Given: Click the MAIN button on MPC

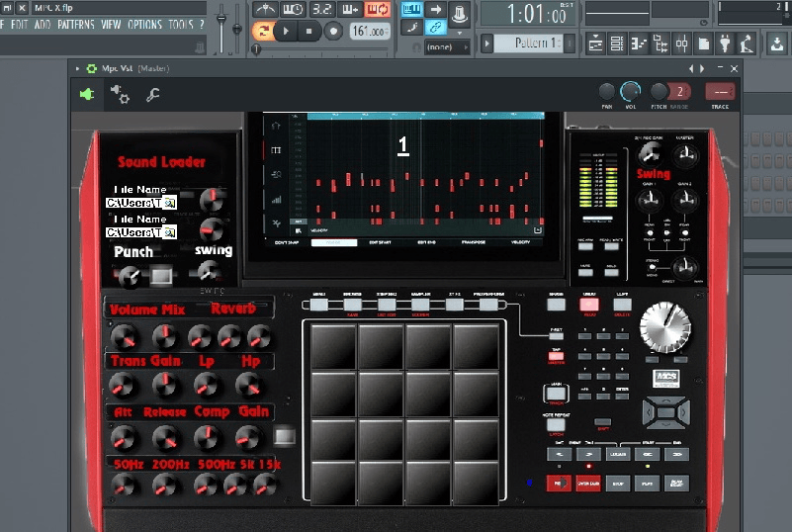Looking at the screenshot, I should coord(556,393).
